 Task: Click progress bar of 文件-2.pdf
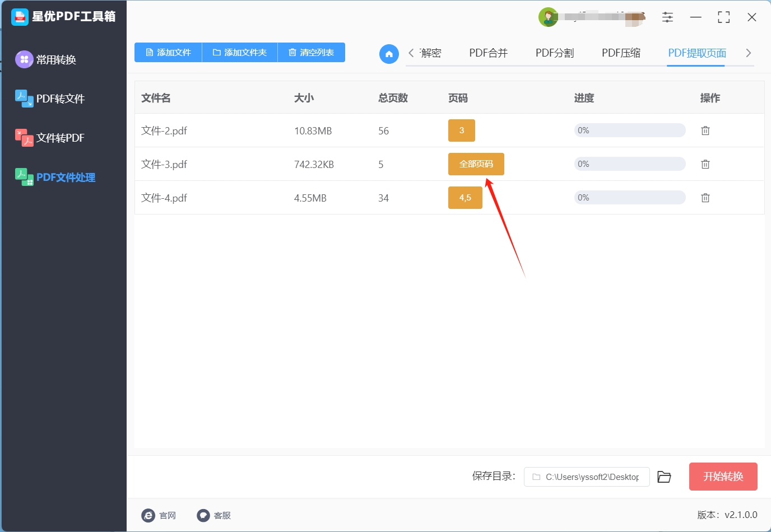coord(630,130)
